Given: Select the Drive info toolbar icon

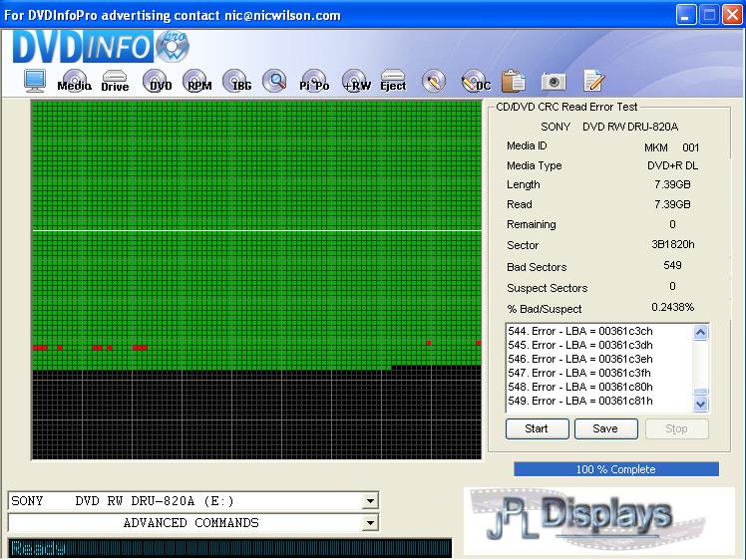Looking at the screenshot, I should click(115, 81).
